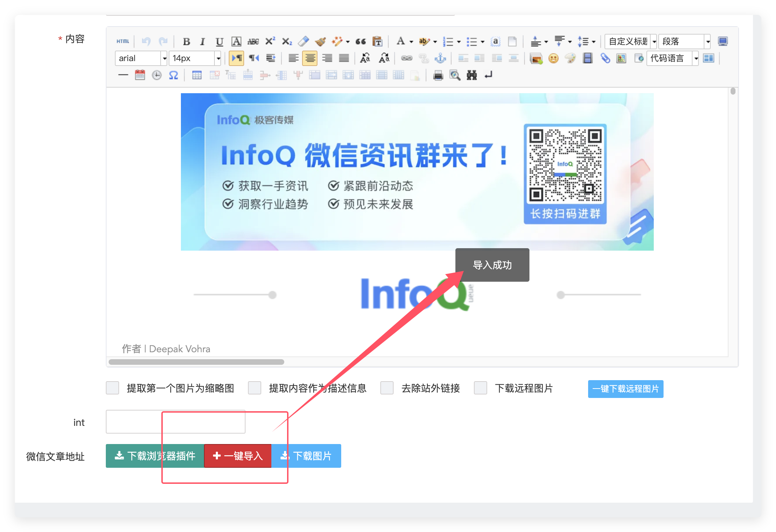This screenshot has width=776, height=532.
Task: Open the 段落 paragraph format dropdown
Action: click(x=685, y=42)
